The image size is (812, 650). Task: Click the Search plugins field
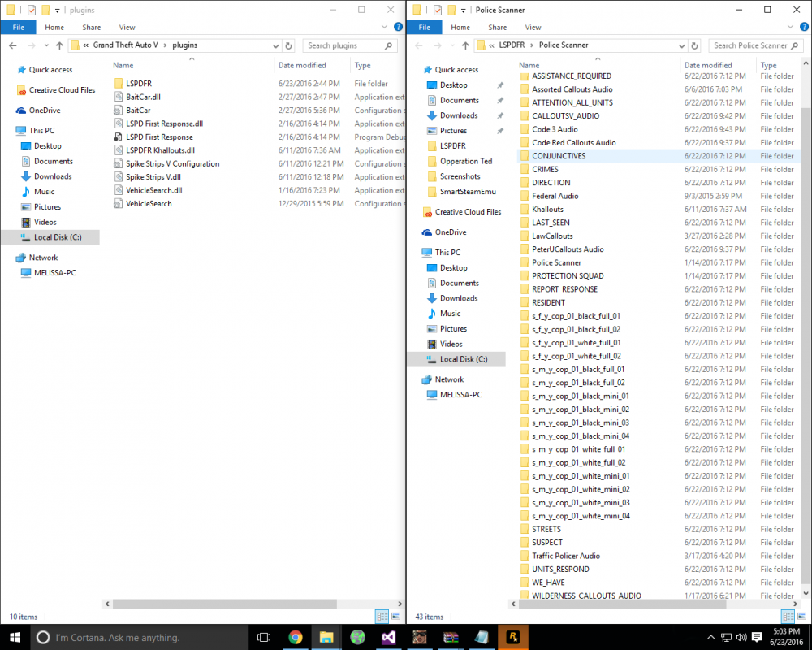[350, 45]
